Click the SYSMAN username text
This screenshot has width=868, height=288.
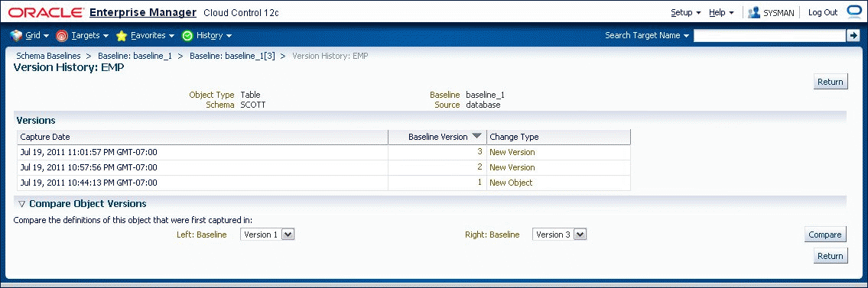point(779,13)
